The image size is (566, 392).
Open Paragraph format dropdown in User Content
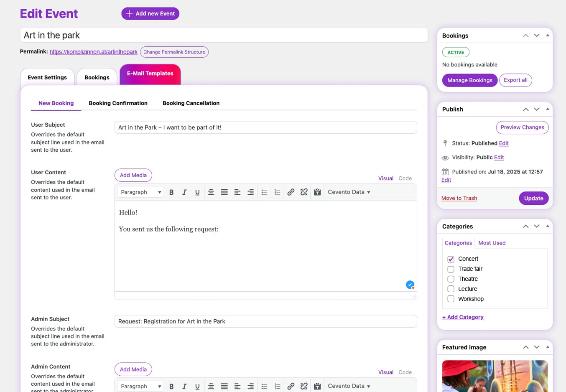pyautogui.click(x=140, y=192)
